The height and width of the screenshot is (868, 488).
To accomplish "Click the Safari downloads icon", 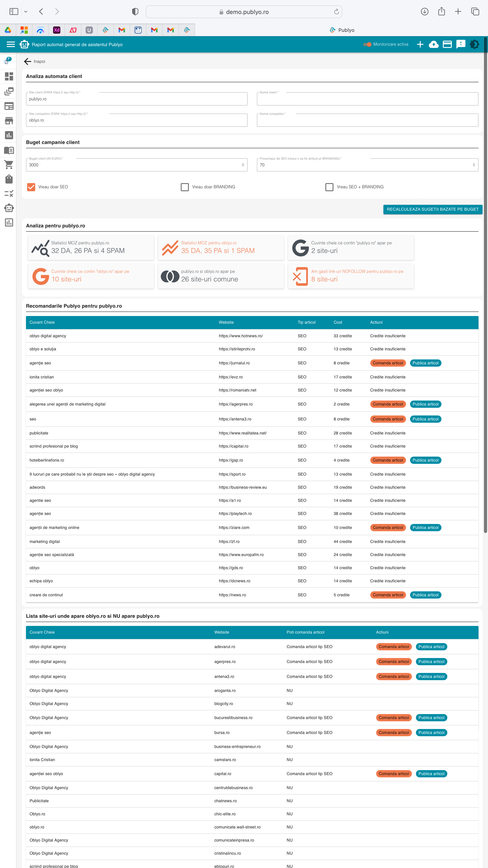I will [x=424, y=12].
